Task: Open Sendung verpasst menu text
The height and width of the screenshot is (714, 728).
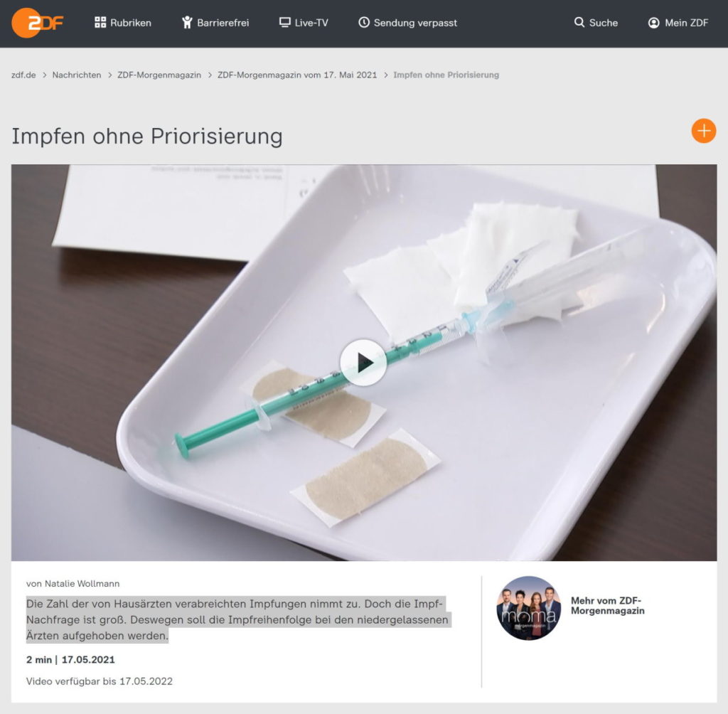Action: point(415,23)
